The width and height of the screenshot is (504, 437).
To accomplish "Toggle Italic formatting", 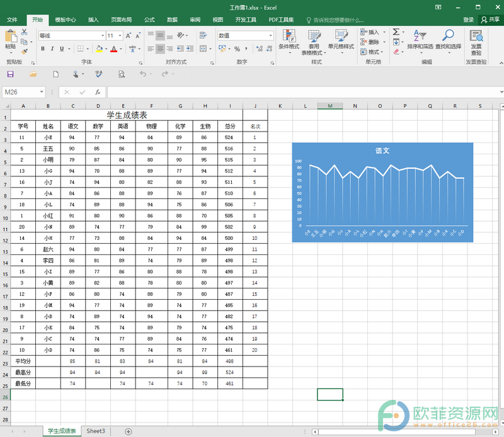I will [x=52, y=48].
